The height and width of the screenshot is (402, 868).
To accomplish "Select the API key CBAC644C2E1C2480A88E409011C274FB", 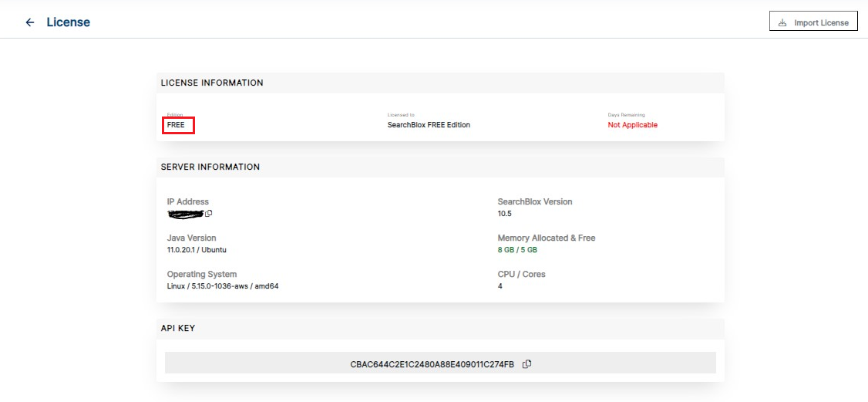I will [432, 364].
